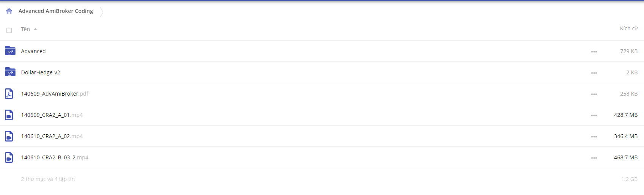The height and width of the screenshot is (195, 644).
Task: Open the DollarHedge-v2 shared folder icon
Action: click(x=10, y=72)
